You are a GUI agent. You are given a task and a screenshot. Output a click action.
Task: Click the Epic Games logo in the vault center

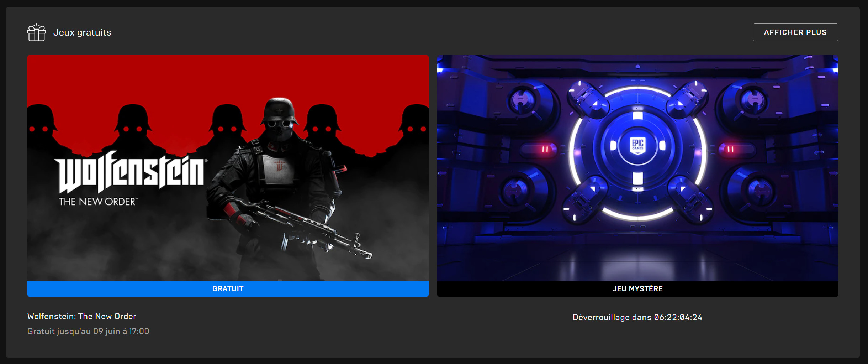point(637,145)
